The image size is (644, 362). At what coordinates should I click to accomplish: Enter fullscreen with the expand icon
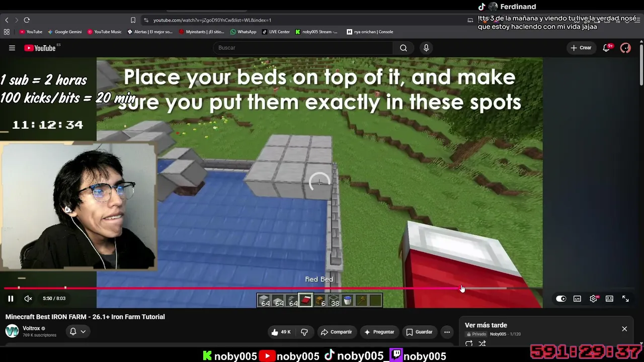(x=625, y=299)
